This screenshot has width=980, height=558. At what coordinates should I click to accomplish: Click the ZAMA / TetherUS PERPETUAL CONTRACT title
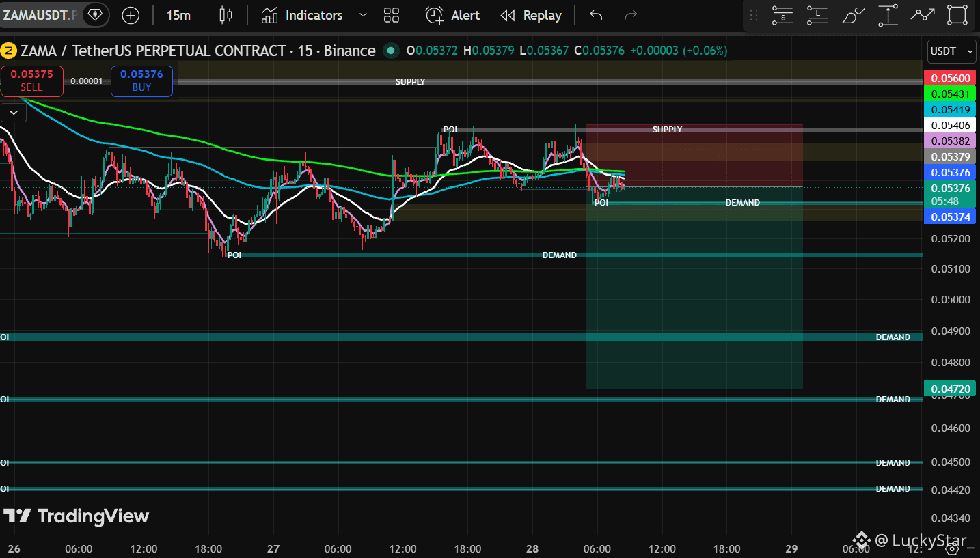[x=198, y=51]
